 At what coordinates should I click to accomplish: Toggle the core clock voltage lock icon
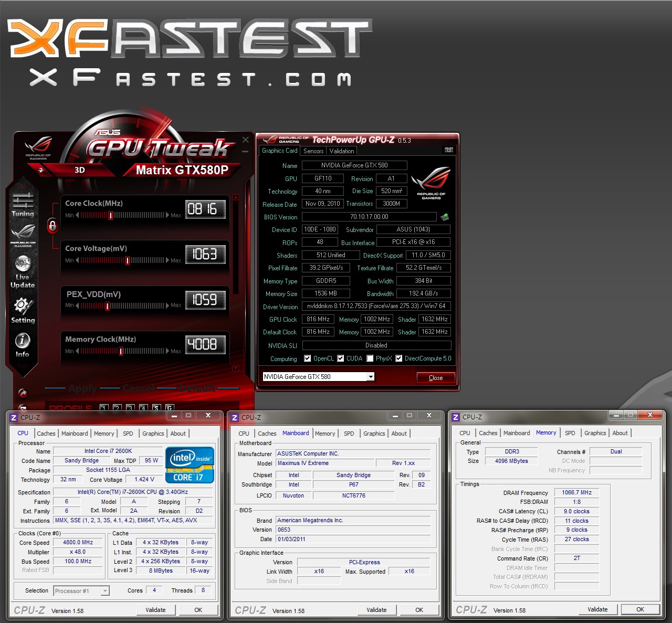(x=52, y=226)
